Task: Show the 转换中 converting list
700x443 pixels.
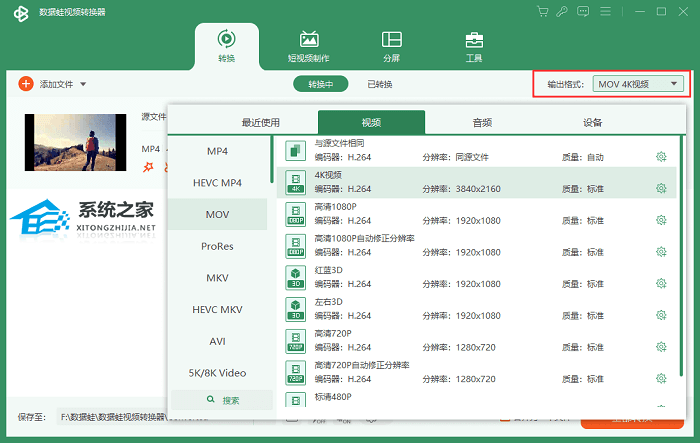Action: (320, 84)
